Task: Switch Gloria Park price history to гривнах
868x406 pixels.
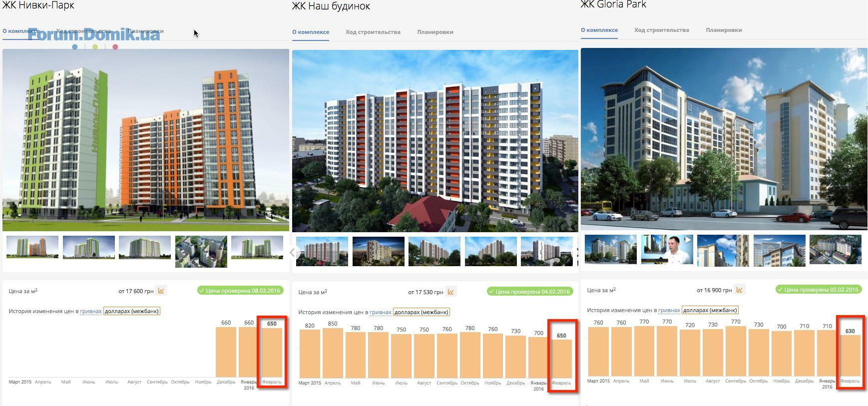Action: (669, 310)
